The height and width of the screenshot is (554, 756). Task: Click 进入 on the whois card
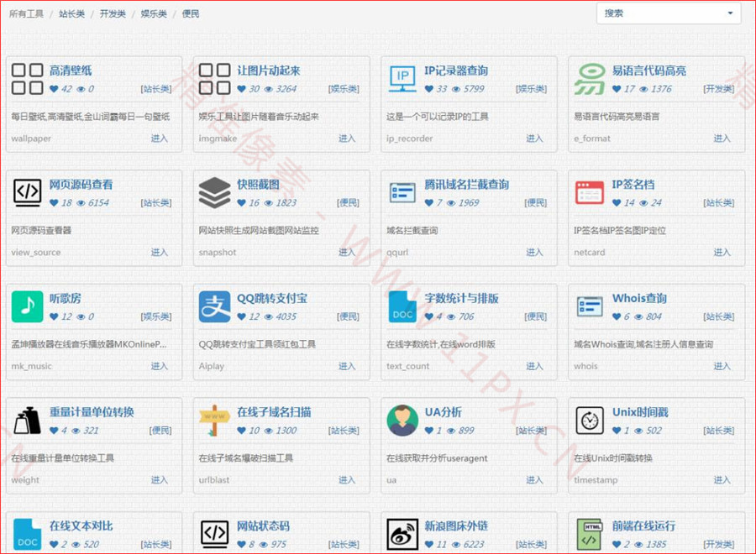(722, 366)
